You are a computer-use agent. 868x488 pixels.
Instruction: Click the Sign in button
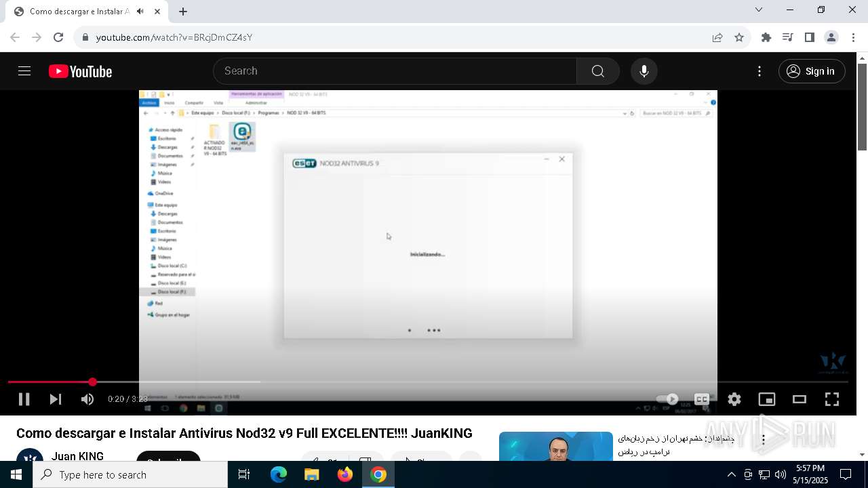point(812,71)
